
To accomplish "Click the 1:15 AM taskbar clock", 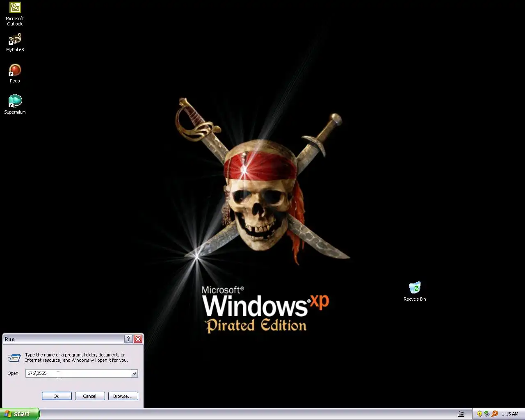I will tap(510, 414).
